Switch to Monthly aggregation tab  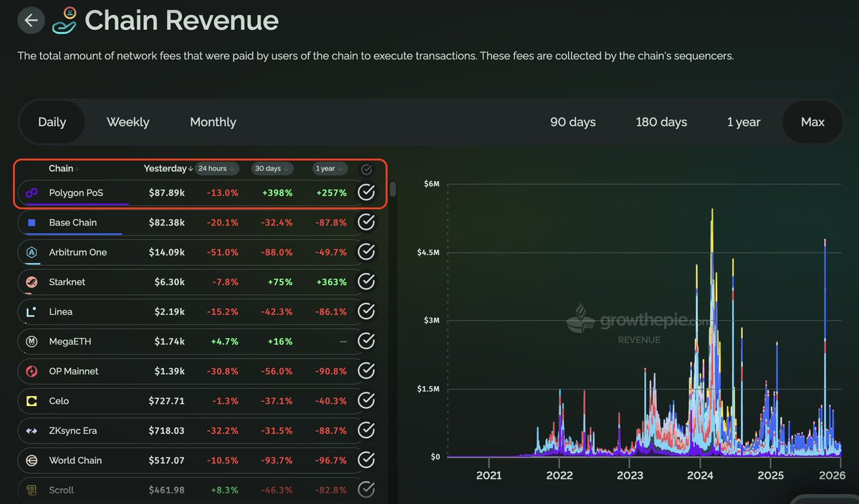point(213,122)
